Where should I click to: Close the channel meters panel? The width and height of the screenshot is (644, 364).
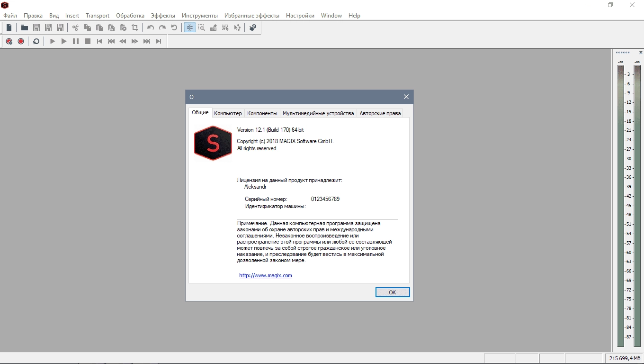(641, 53)
